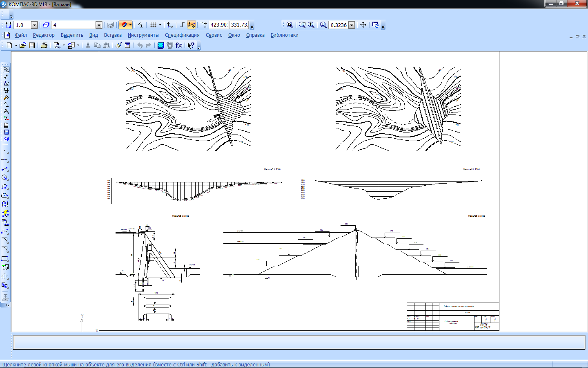Image resolution: width=588 pixels, height=368 pixels.
Task: Expand the view toolbar options arrow
Action: [x=383, y=27]
